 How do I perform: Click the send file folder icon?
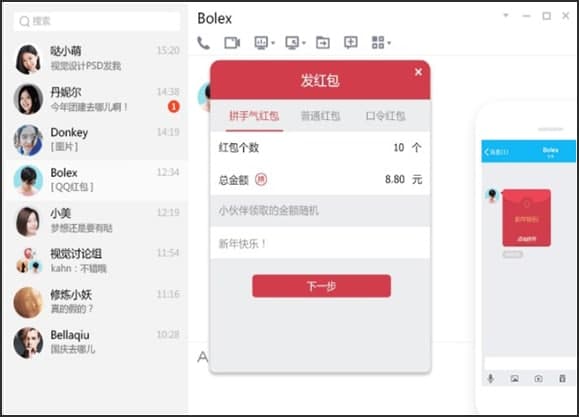point(323,43)
